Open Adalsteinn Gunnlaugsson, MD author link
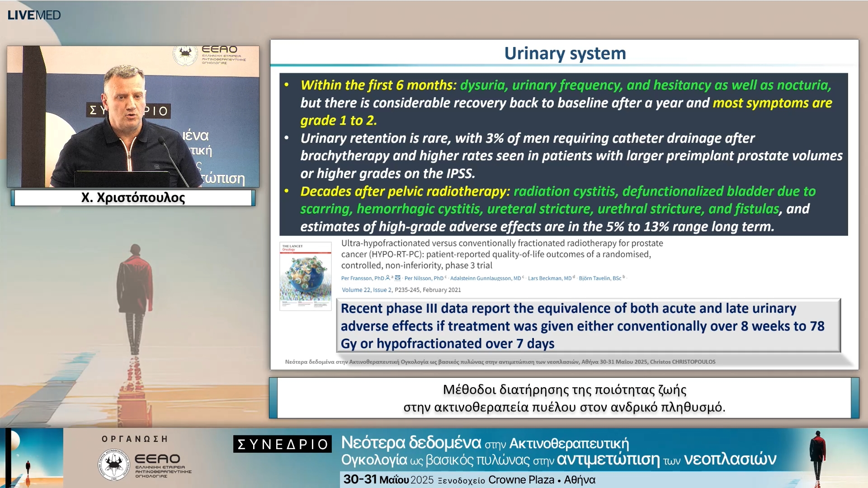 pos(485,278)
